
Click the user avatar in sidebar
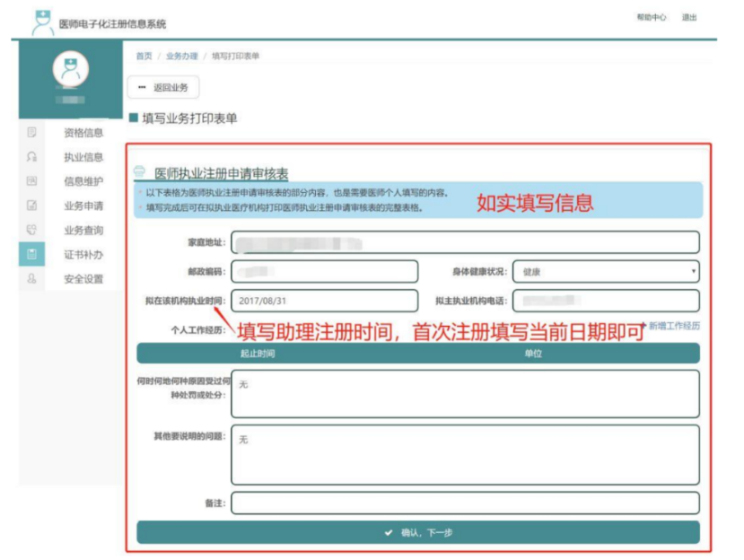click(71, 69)
